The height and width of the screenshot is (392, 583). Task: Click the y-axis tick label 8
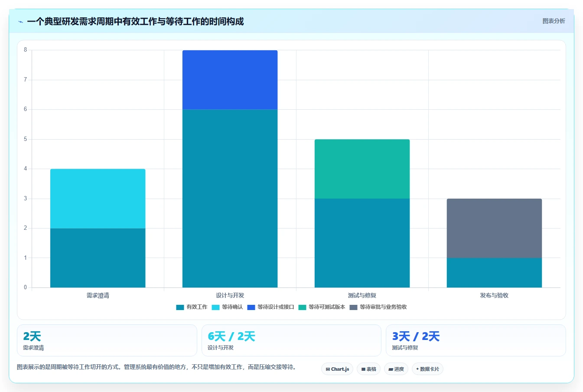[x=25, y=50]
